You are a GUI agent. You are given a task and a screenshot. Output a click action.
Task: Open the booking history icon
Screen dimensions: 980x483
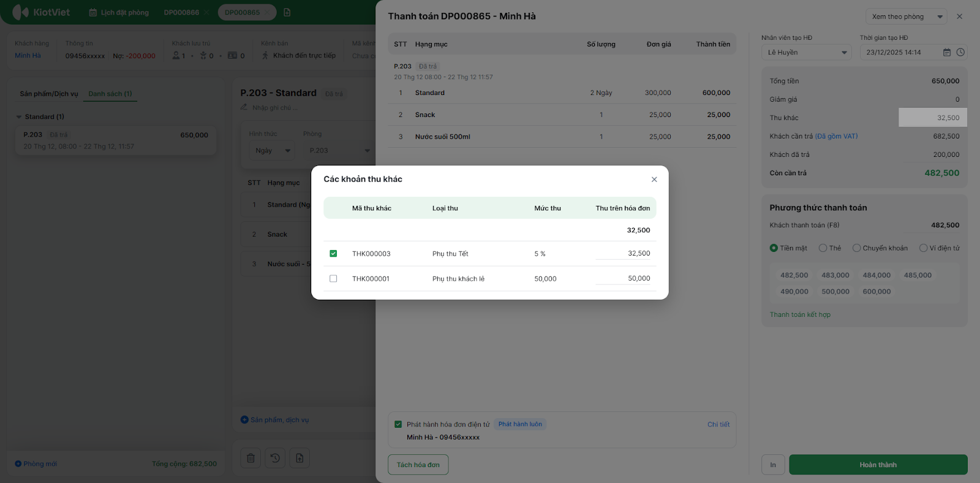275,458
